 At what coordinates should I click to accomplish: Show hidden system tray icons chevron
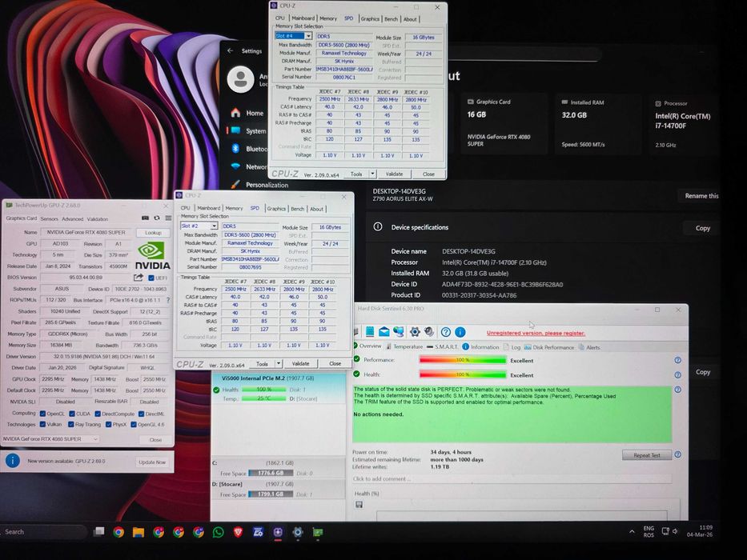[x=632, y=531]
